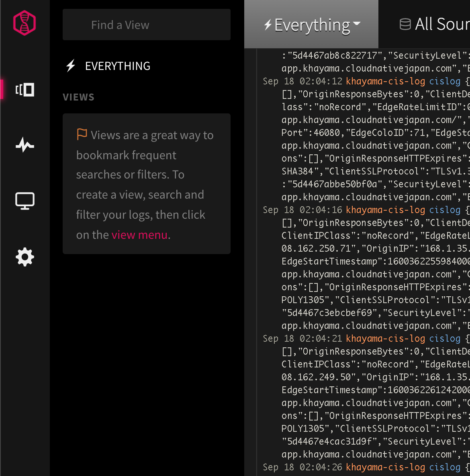
Task: Click the VIEWS section heading
Action: (79, 97)
